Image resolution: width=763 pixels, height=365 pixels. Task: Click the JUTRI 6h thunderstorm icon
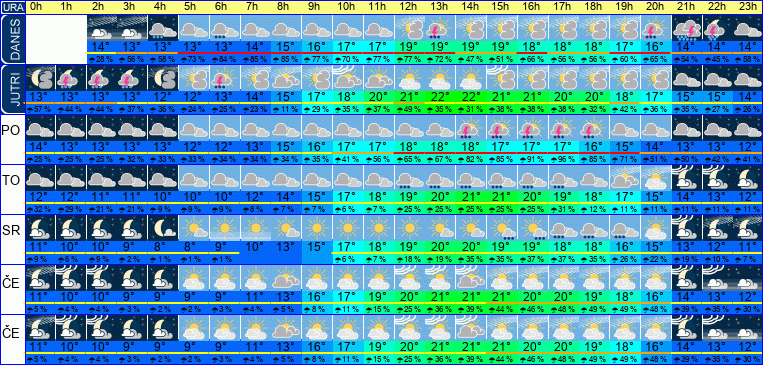(x=224, y=78)
